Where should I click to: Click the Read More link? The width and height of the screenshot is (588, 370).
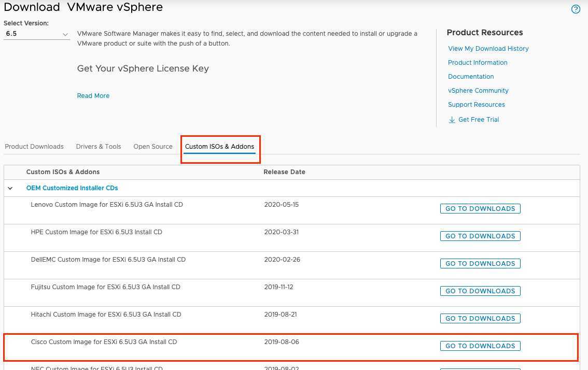pyautogui.click(x=93, y=95)
